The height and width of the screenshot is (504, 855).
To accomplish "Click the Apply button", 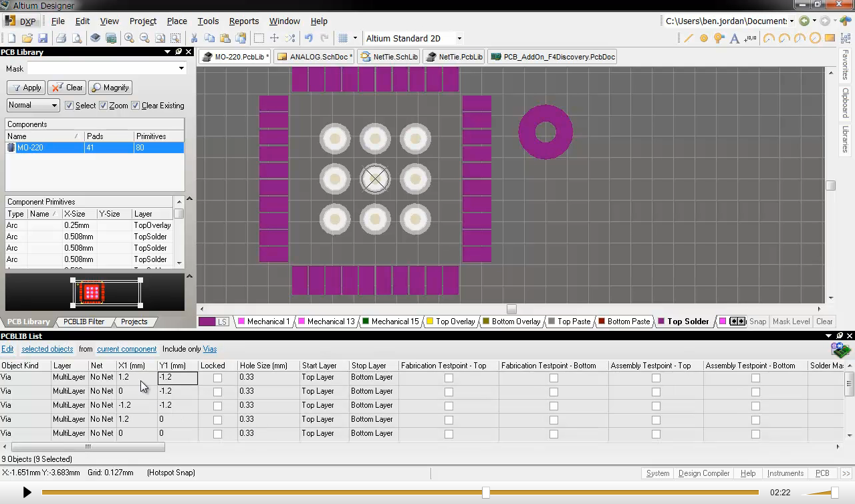I will (26, 88).
